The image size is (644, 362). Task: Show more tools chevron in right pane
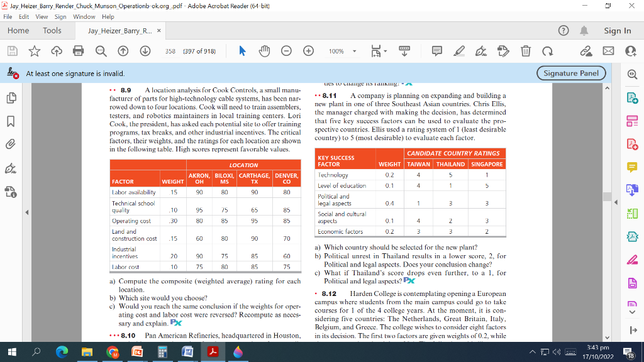(633, 312)
